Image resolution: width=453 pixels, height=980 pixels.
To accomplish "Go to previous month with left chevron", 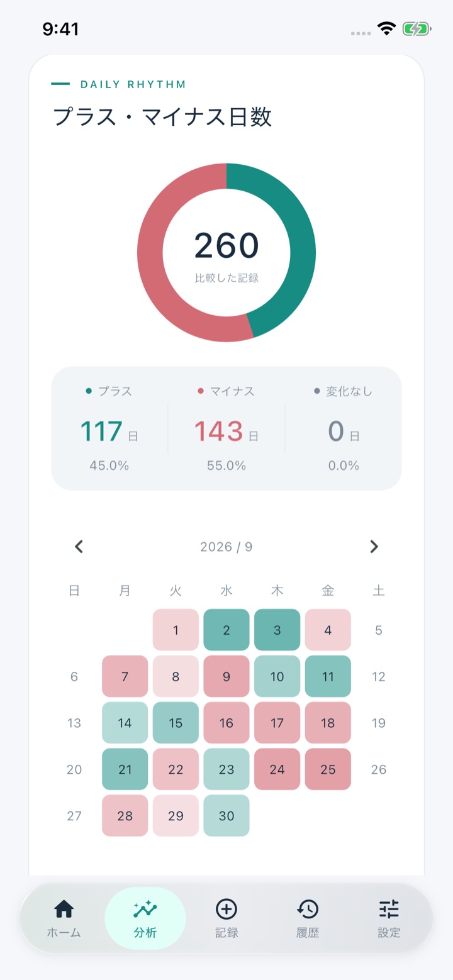I will [79, 547].
